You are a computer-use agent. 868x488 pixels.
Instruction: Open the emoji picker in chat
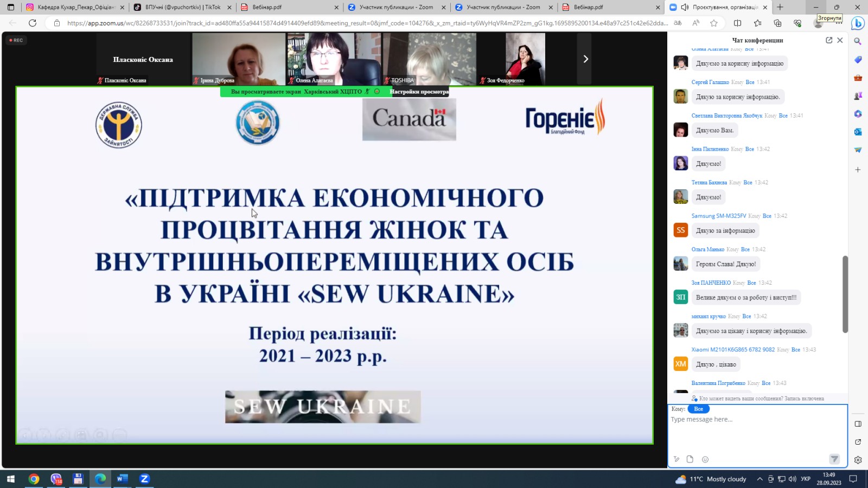(705, 459)
